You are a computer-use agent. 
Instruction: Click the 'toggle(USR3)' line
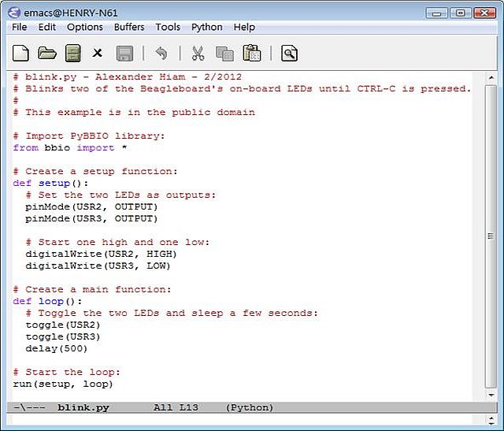click(x=63, y=336)
